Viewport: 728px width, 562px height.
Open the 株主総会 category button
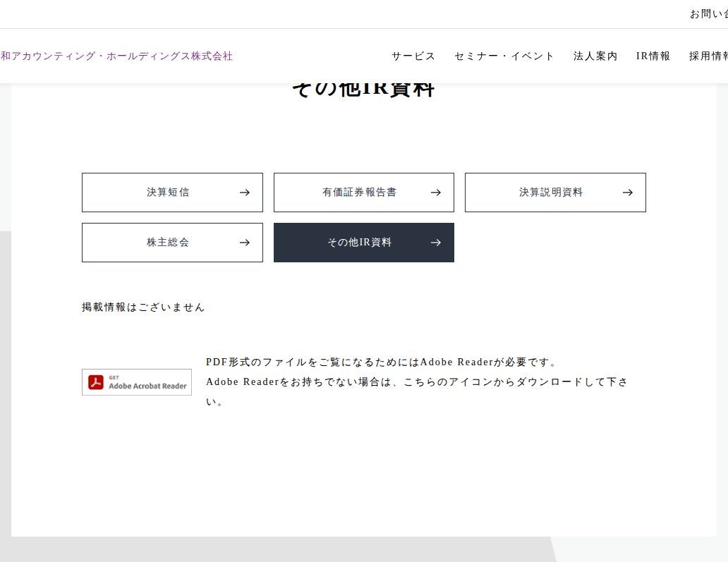pos(172,243)
